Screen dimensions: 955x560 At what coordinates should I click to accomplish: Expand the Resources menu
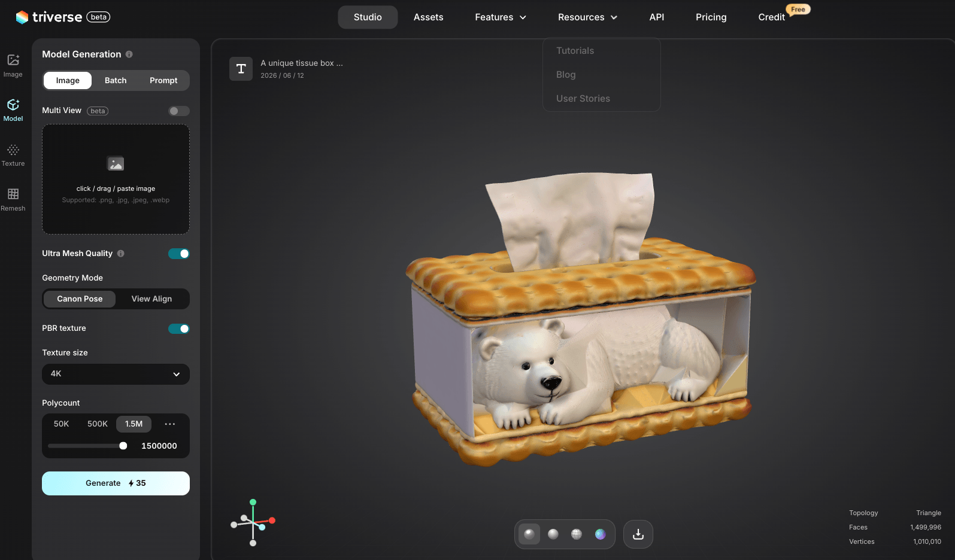tap(587, 17)
